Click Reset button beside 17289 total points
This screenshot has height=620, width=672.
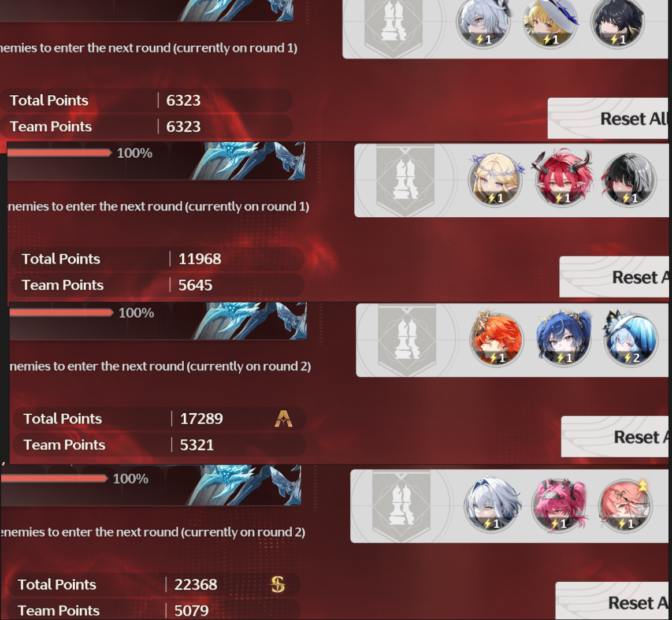[615, 437]
